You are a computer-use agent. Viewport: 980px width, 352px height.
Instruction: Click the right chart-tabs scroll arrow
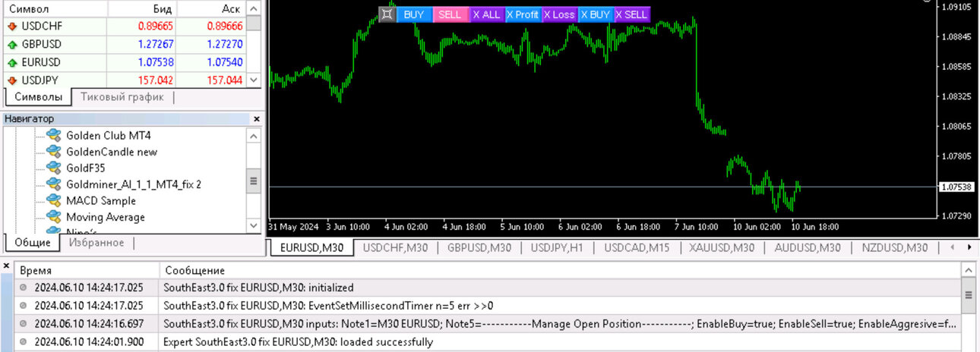click(969, 247)
